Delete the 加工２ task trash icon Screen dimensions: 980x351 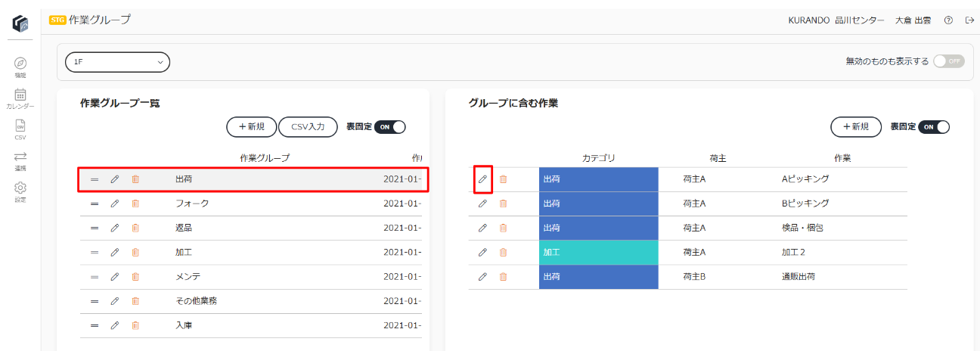pyautogui.click(x=504, y=252)
